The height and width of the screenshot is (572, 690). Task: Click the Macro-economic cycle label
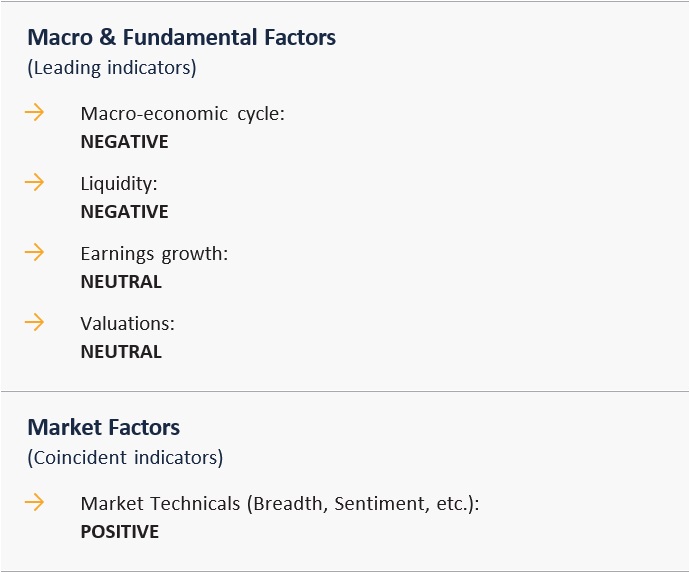[182, 113]
